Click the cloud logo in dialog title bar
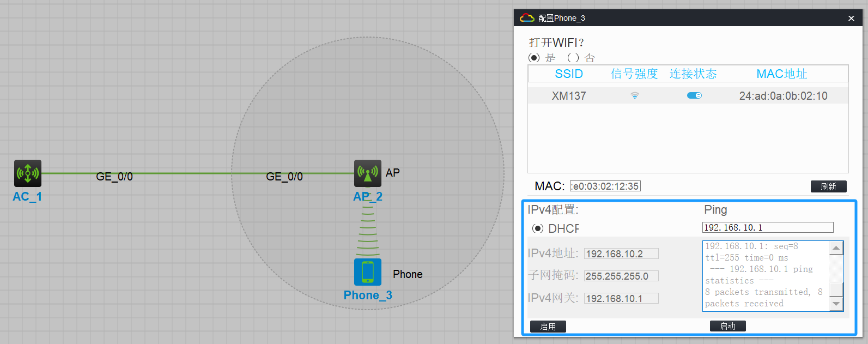 (526, 18)
